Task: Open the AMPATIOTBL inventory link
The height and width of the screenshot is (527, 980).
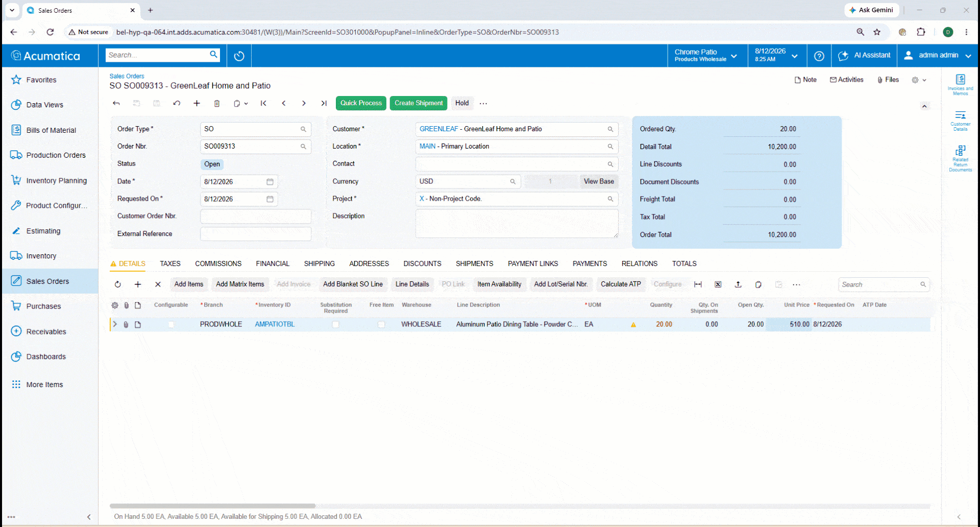Action: [275, 324]
